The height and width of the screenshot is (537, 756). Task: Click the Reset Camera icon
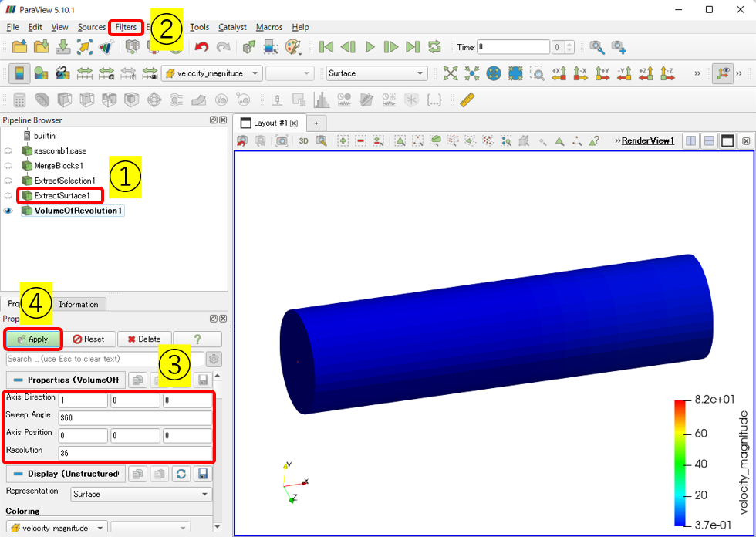(x=451, y=73)
